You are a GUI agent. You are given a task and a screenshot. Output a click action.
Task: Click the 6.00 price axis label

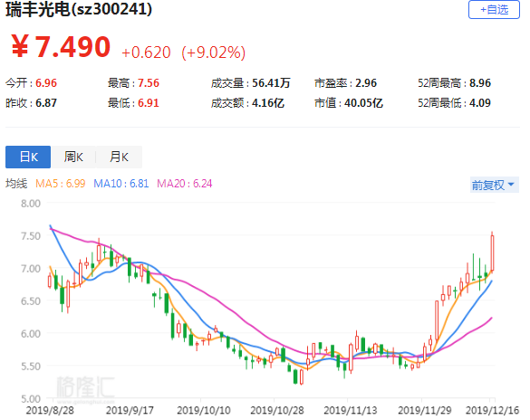[31, 334]
